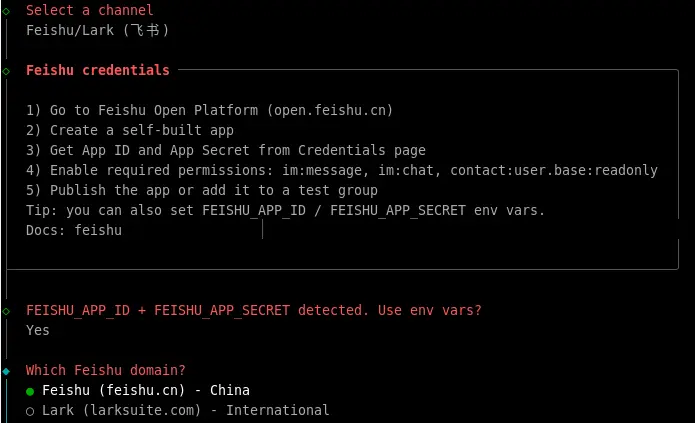The image size is (695, 423).
Task: Choose the Lark (larksuite.com) - International radio option
Action: tap(31, 410)
